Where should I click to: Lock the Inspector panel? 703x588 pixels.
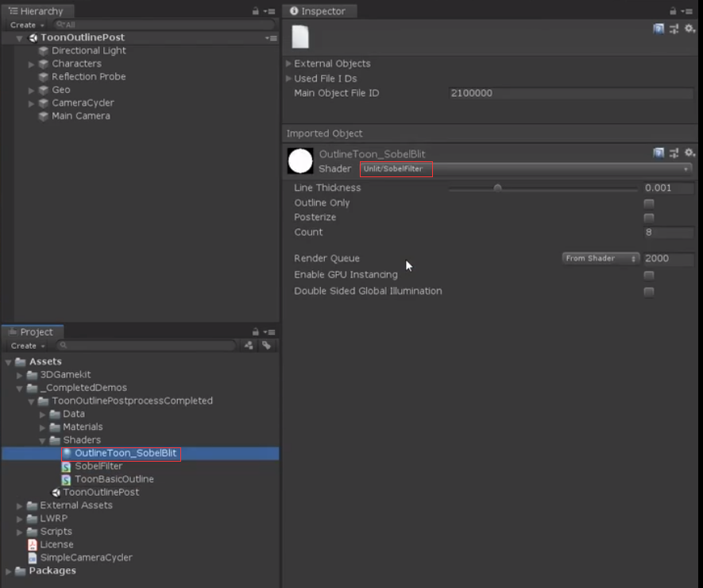[x=673, y=11]
